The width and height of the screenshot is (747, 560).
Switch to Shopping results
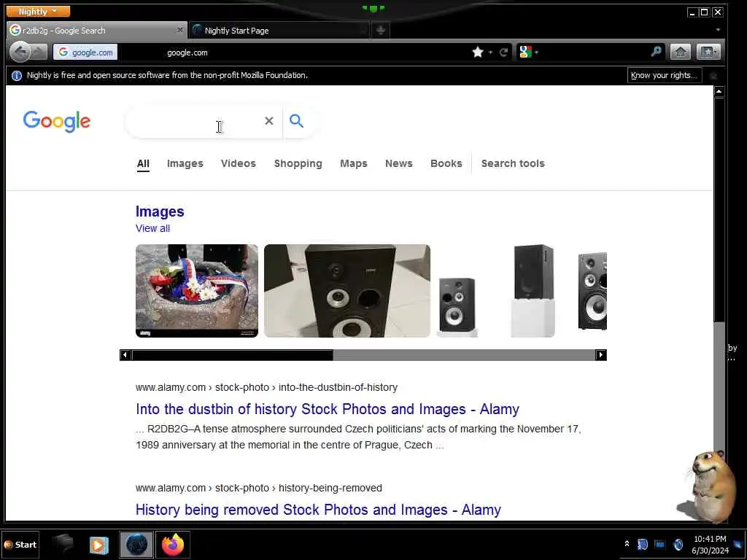[x=298, y=164]
